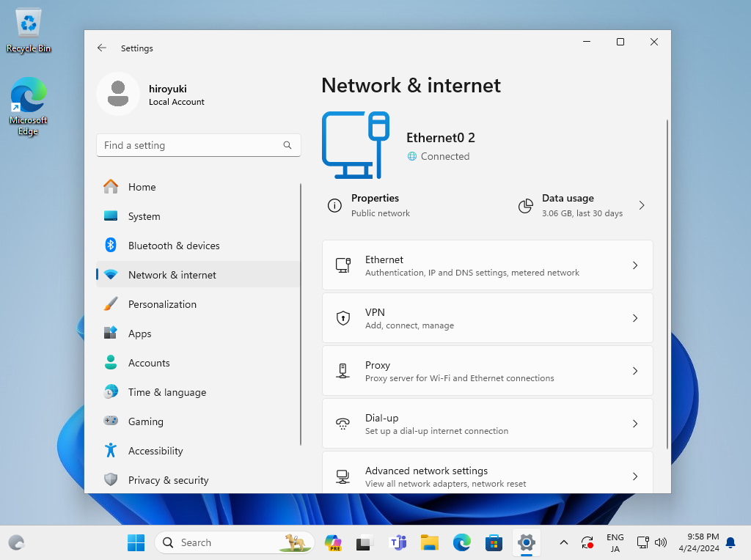Open the Accounts settings page
The height and width of the screenshot is (560, 751).
(149, 363)
